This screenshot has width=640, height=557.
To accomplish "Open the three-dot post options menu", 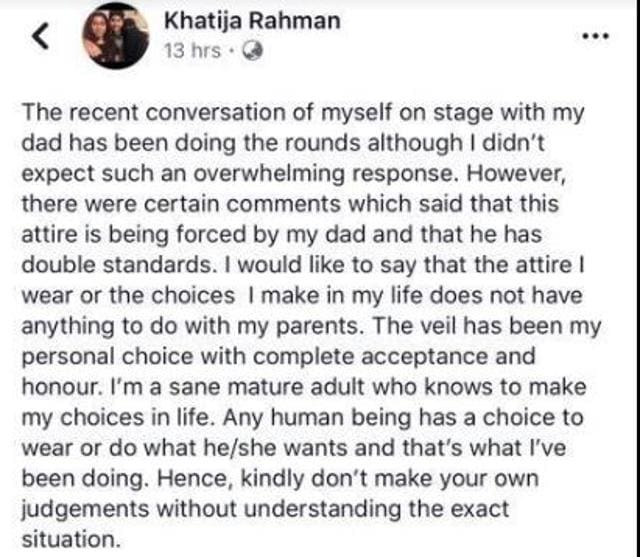I will pyautogui.click(x=596, y=36).
